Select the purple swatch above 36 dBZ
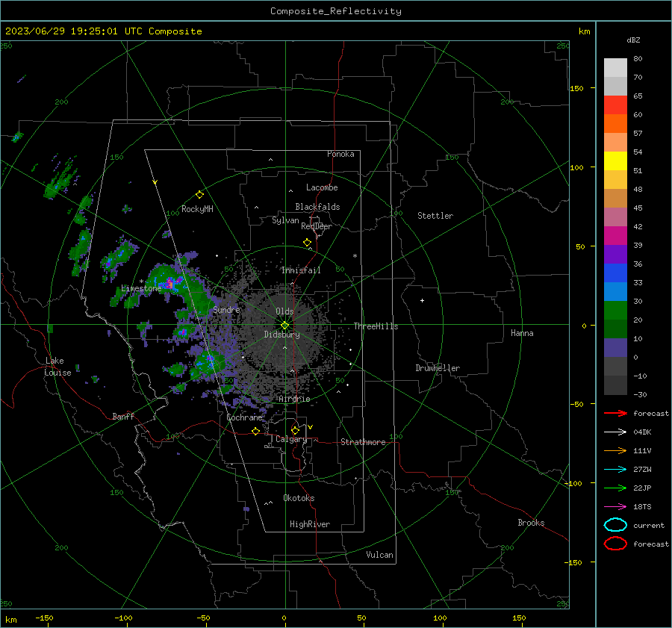The width and height of the screenshot is (672, 628). pos(615,254)
